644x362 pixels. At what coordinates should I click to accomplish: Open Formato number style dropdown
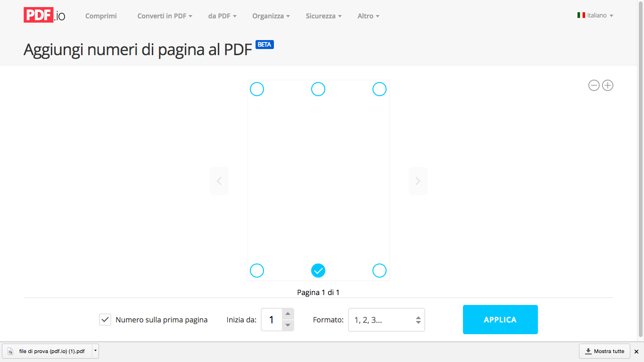387,320
